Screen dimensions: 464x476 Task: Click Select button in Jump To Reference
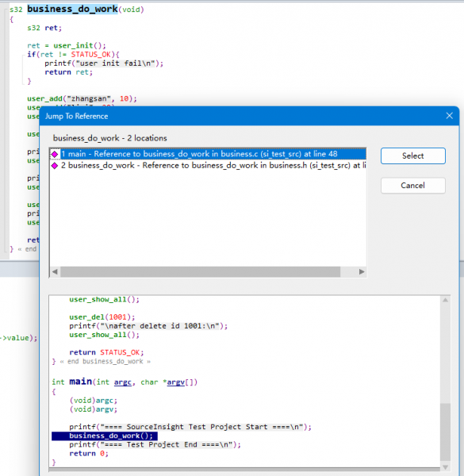(x=412, y=155)
